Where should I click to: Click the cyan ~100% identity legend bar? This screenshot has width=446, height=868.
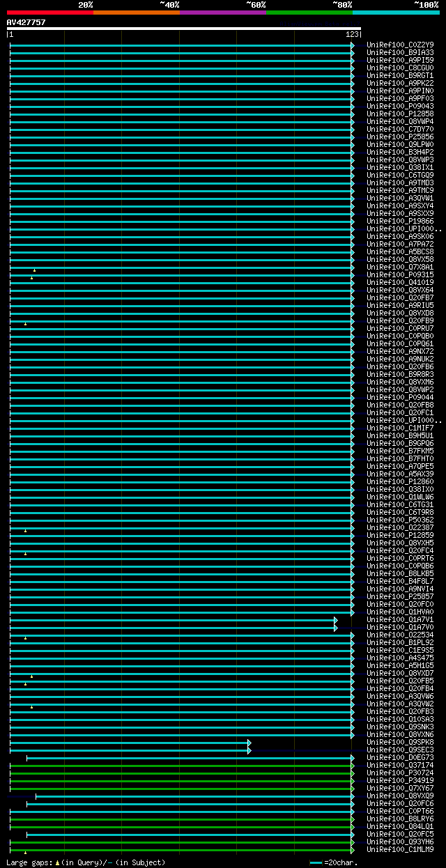coord(396,12)
